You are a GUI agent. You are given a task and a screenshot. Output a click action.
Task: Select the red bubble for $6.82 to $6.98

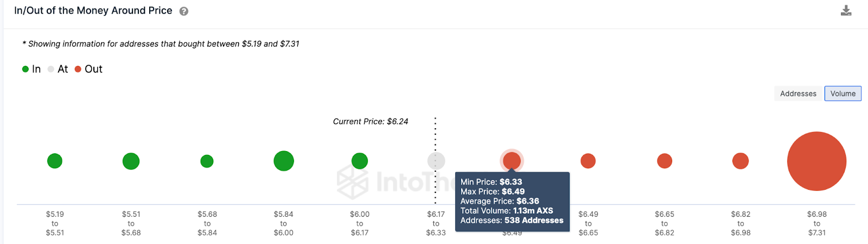pos(741,161)
